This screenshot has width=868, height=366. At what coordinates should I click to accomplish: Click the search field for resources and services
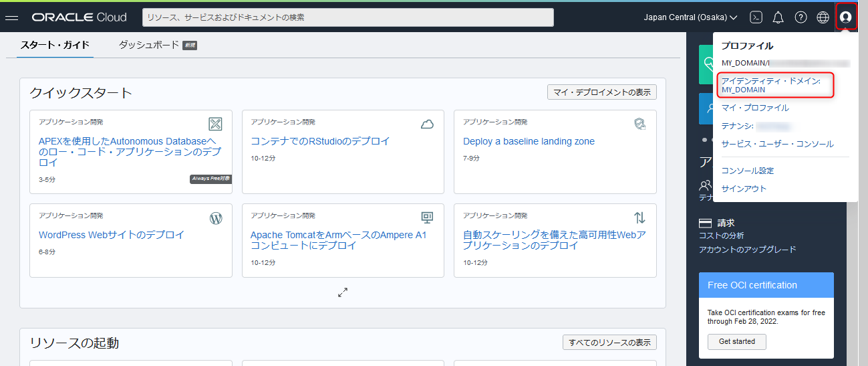pyautogui.click(x=348, y=17)
